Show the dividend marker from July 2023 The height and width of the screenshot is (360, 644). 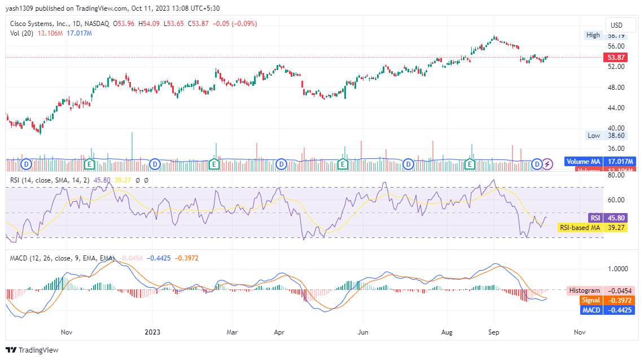408,164
